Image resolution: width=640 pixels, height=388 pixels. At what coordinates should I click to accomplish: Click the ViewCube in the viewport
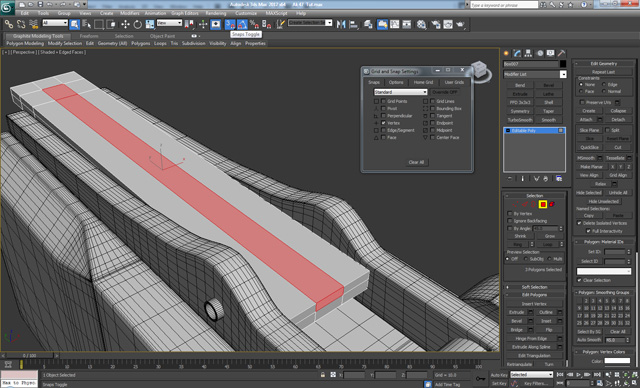(x=479, y=69)
